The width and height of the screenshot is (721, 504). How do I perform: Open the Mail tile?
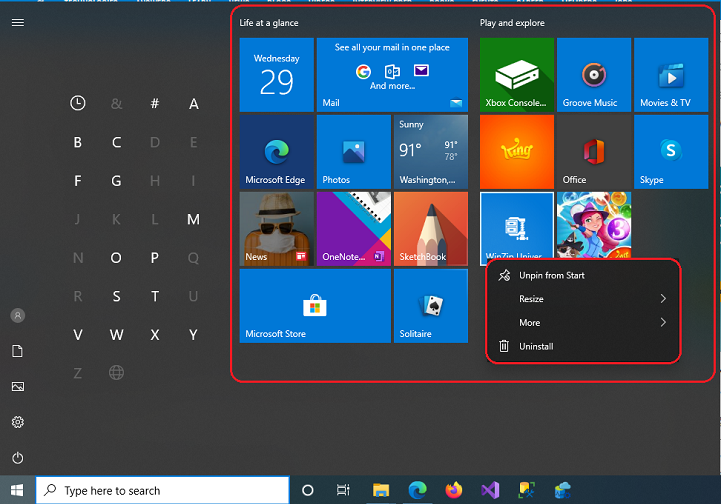pyautogui.click(x=392, y=74)
